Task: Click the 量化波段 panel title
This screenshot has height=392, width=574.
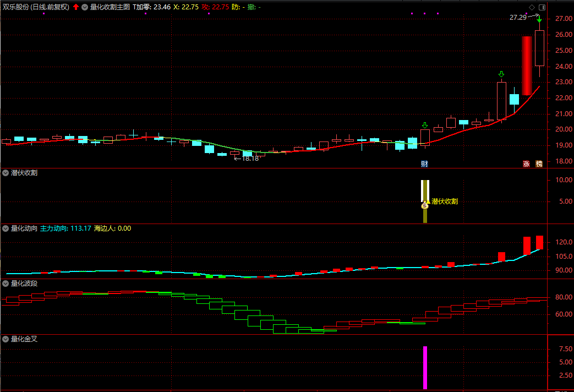Action: click(x=24, y=284)
